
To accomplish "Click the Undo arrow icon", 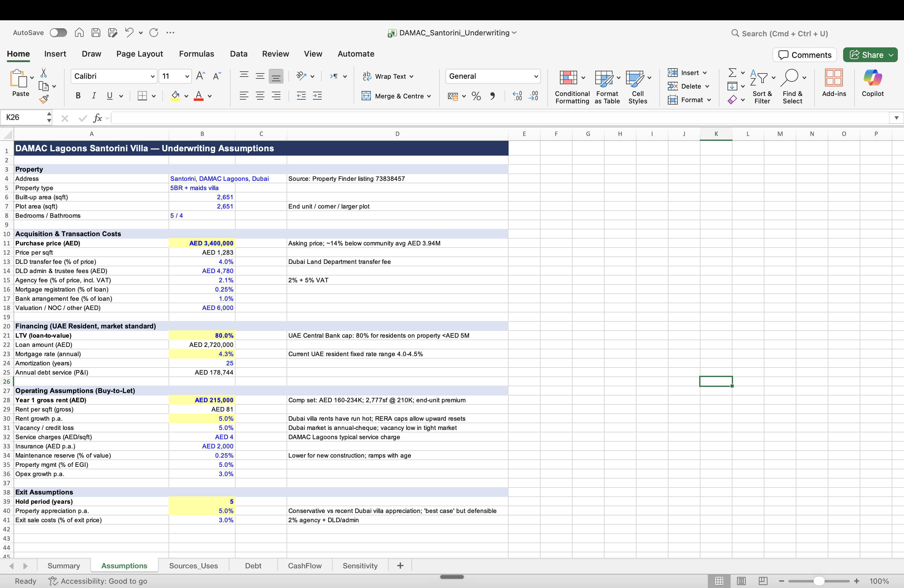I will coord(129,33).
